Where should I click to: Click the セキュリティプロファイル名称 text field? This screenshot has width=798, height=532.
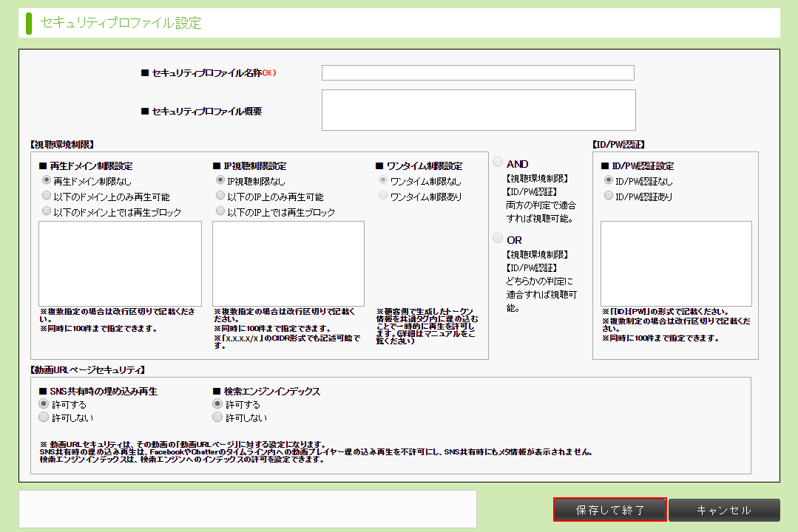tap(478, 72)
